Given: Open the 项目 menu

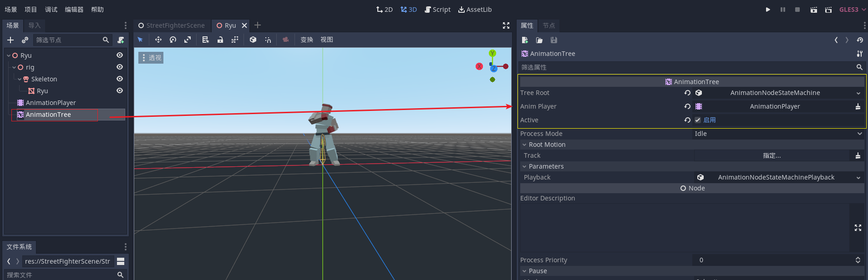Looking at the screenshot, I should (30, 10).
